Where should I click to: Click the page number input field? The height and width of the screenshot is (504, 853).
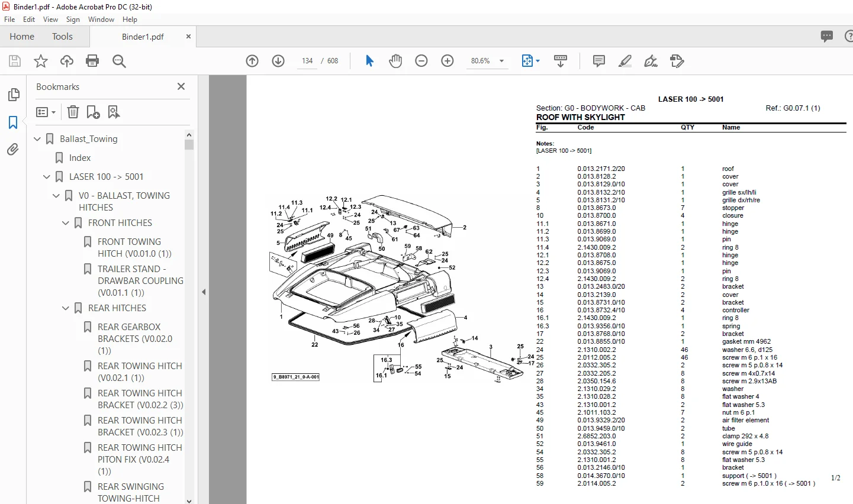307,61
